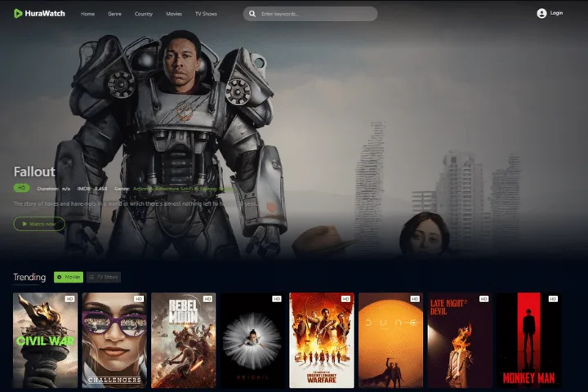Click HD badge on Monkey Man poster

click(553, 299)
